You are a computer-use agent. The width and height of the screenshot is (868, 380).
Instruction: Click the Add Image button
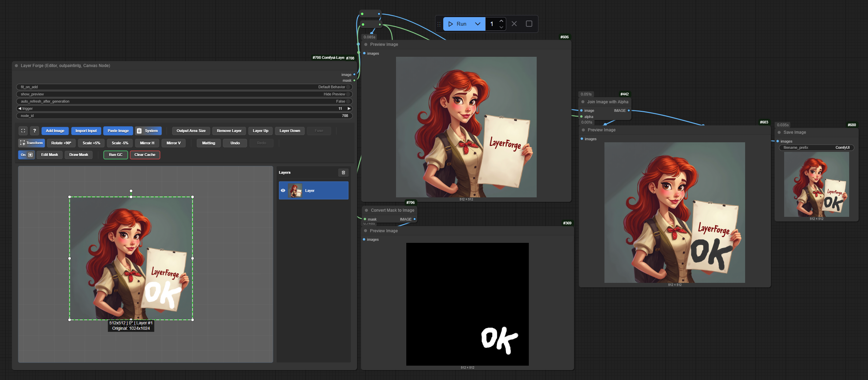pos(55,131)
